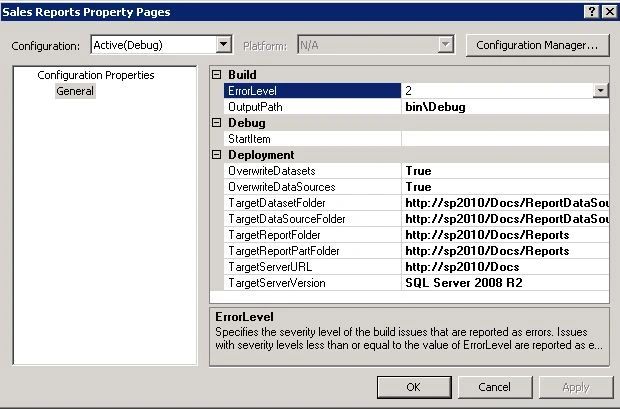The image size is (620, 409).
Task: Select Configuration Properties in the tree
Action: (x=96, y=75)
